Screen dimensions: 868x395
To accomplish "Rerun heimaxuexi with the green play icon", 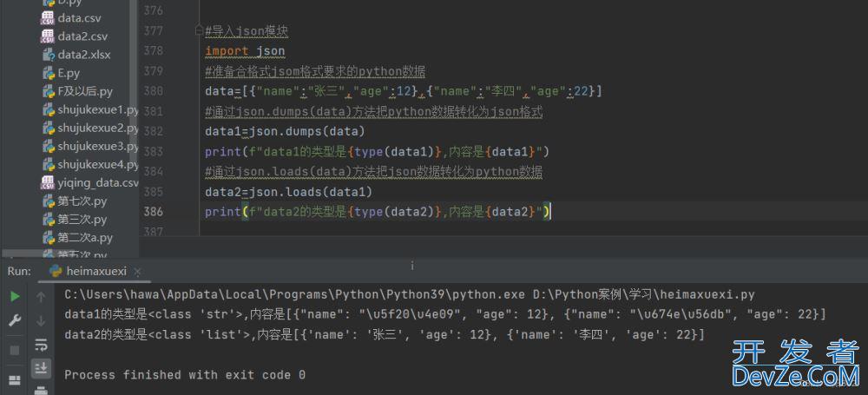I will click(x=15, y=296).
